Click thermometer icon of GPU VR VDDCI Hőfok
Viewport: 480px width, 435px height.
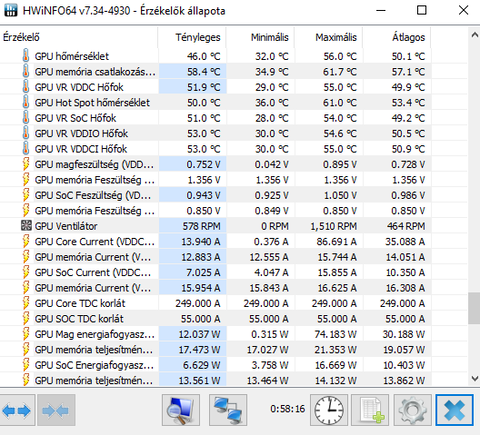(26, 149)
